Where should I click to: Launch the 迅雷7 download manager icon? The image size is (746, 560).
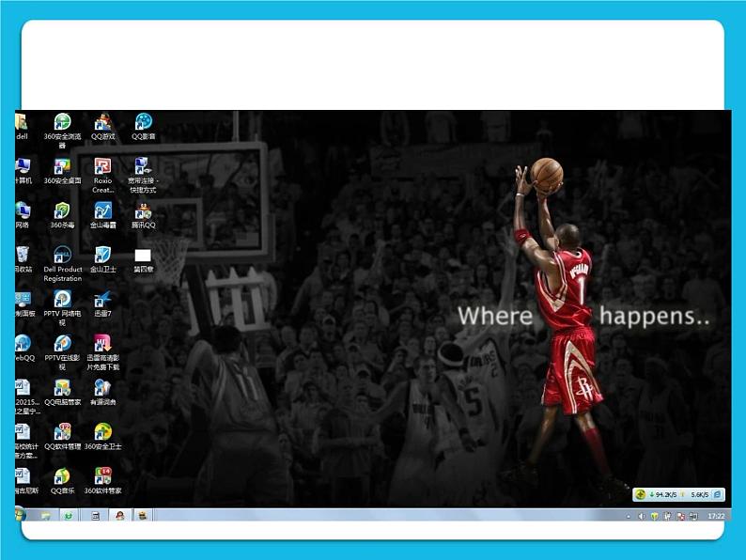(x=103, y=300)
